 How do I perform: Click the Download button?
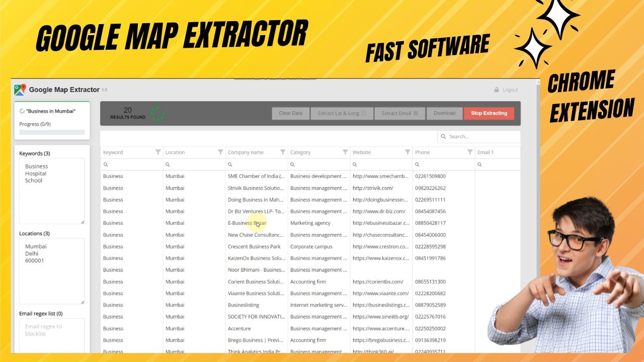click(445, 113)
